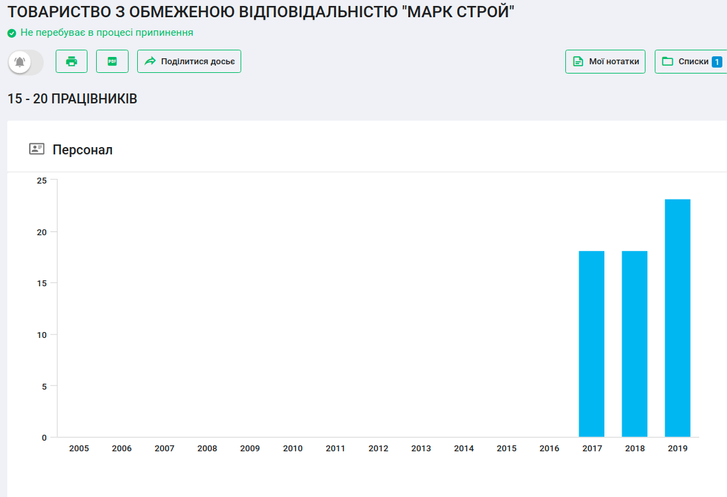Click the green checkmark status icon
This screenshot has height=497, width=727.
coord(12,33)
